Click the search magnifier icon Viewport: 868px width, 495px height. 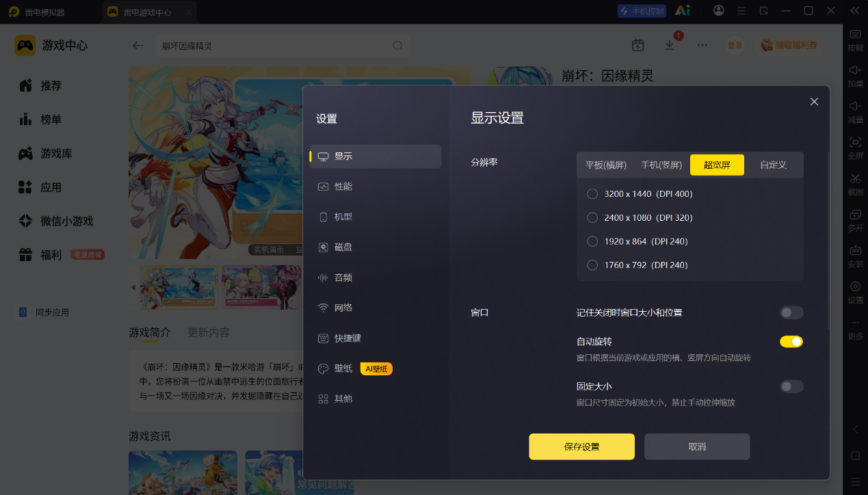click(x=397, y=46)
